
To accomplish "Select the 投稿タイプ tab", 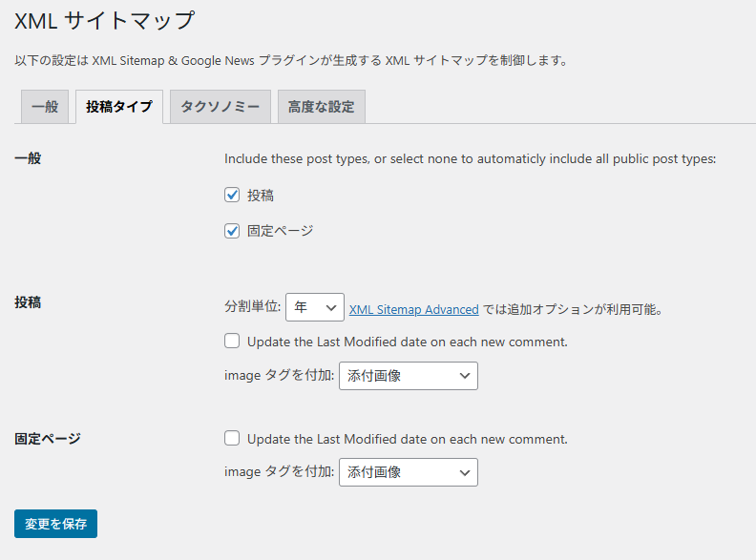I will pyautogui.click(x=118, y=107).
